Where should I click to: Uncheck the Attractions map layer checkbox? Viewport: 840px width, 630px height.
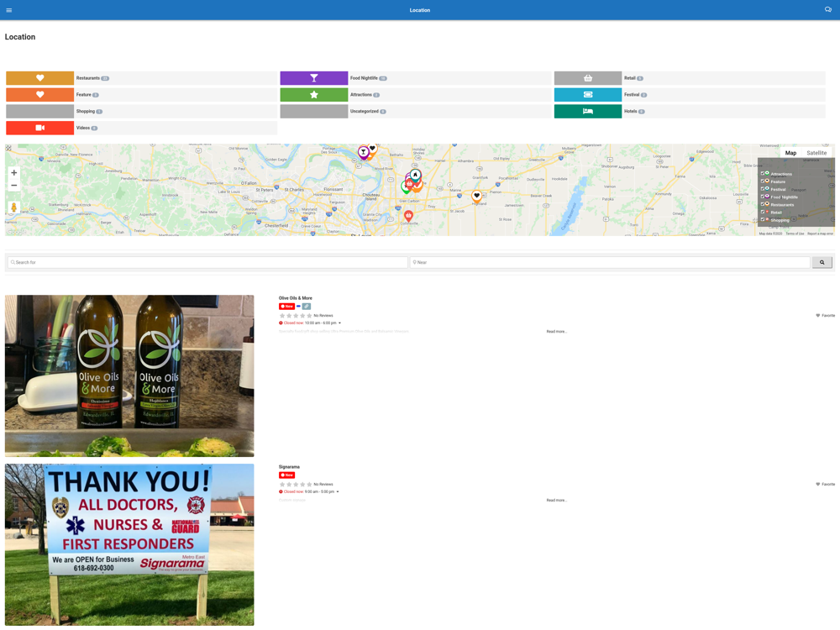(763, 174)
